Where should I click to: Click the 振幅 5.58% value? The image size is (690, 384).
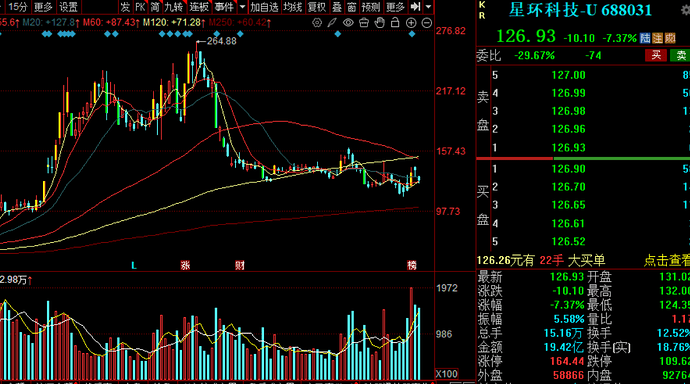point(569,319)
